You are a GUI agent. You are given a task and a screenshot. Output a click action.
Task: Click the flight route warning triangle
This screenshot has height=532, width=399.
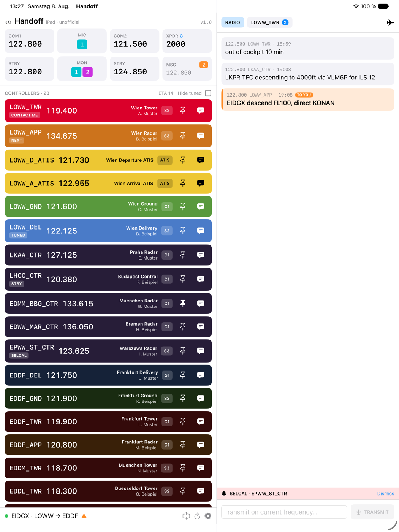coord(84,516)
